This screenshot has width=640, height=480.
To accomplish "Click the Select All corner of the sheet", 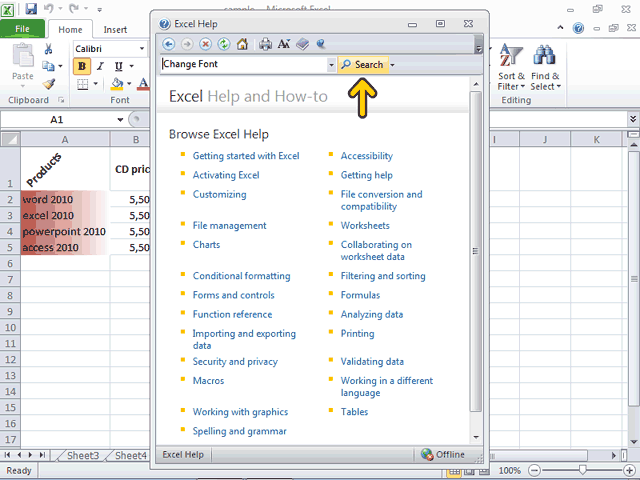I will 11,139.
